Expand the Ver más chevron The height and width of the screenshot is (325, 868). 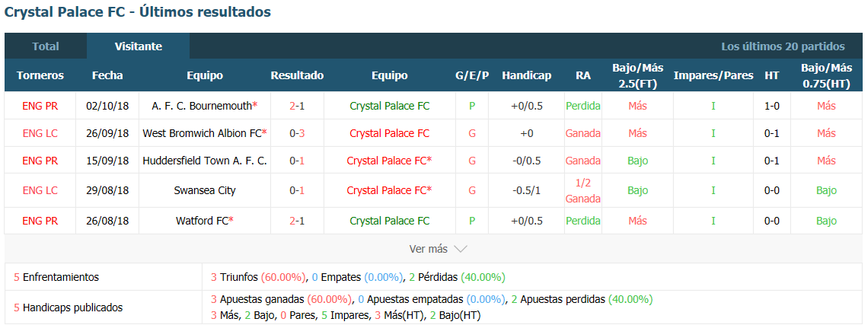click(x=461, y=249)
